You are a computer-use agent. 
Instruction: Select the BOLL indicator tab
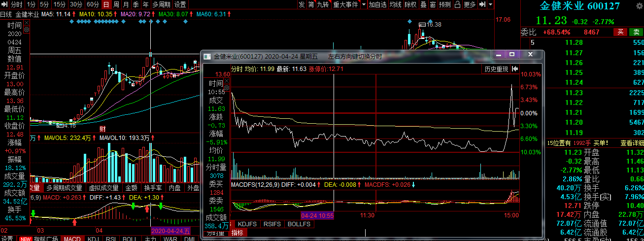point(130,239)
